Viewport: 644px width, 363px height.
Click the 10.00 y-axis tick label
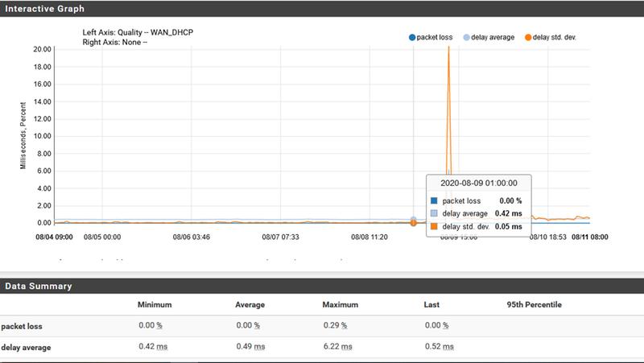(x=43, y=136)
